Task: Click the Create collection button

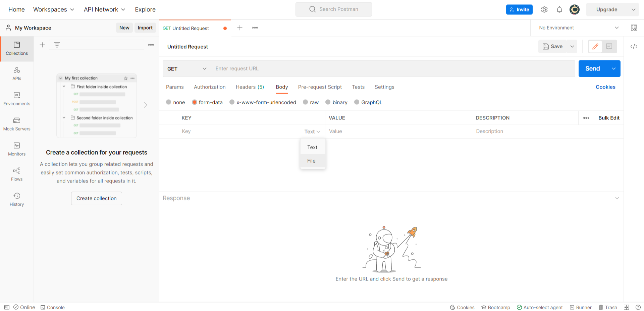Action: pos(97,198)
